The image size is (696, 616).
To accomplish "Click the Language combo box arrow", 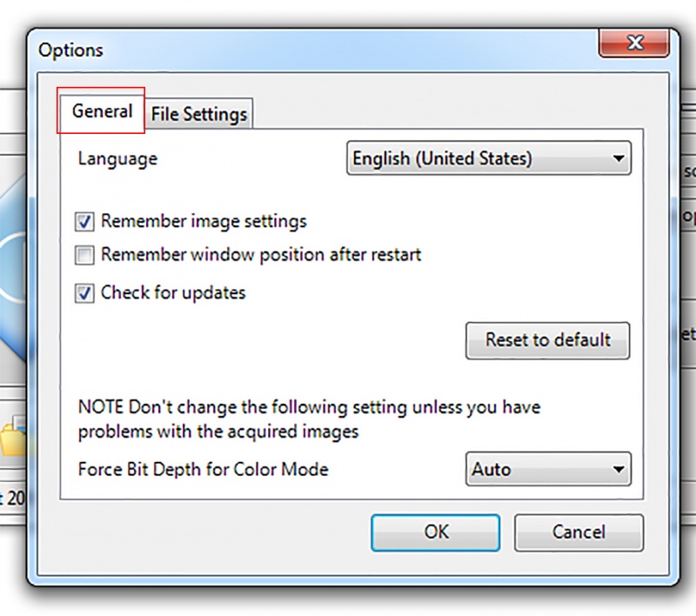I will tap(618, 159).
